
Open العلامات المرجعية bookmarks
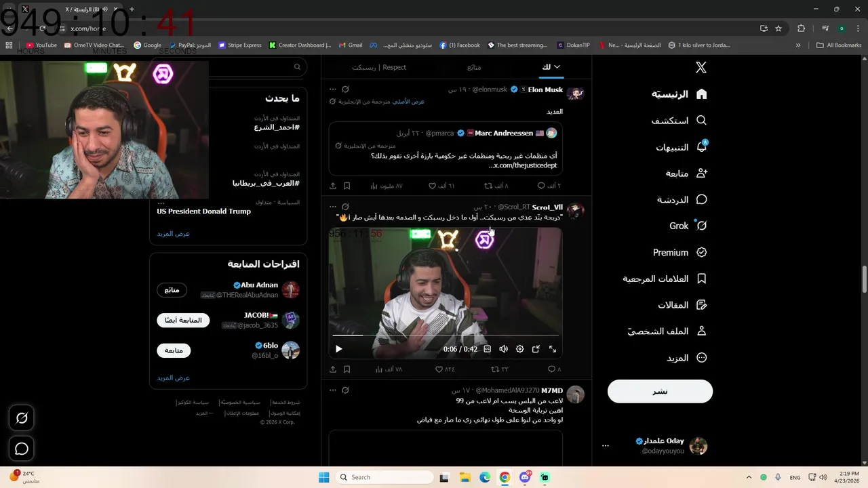pos(665,279)
